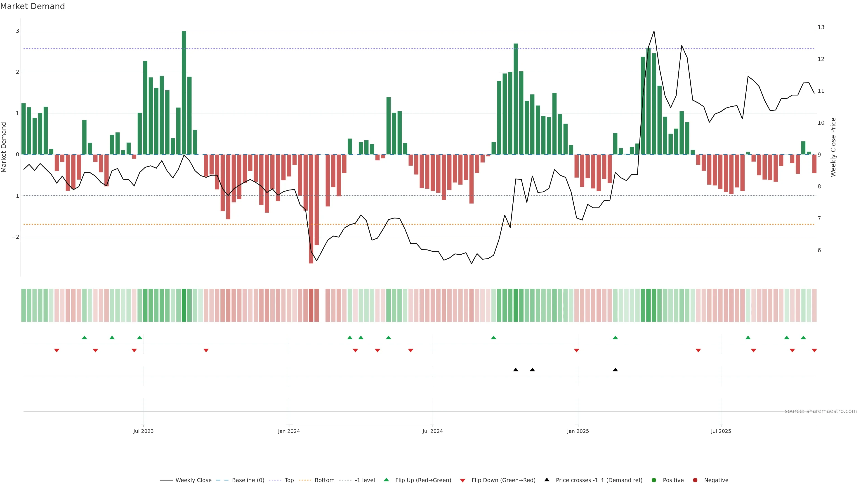Toggle the -1 level legend entry
This screenshot has height=488, width=868.
pos(365,480)
